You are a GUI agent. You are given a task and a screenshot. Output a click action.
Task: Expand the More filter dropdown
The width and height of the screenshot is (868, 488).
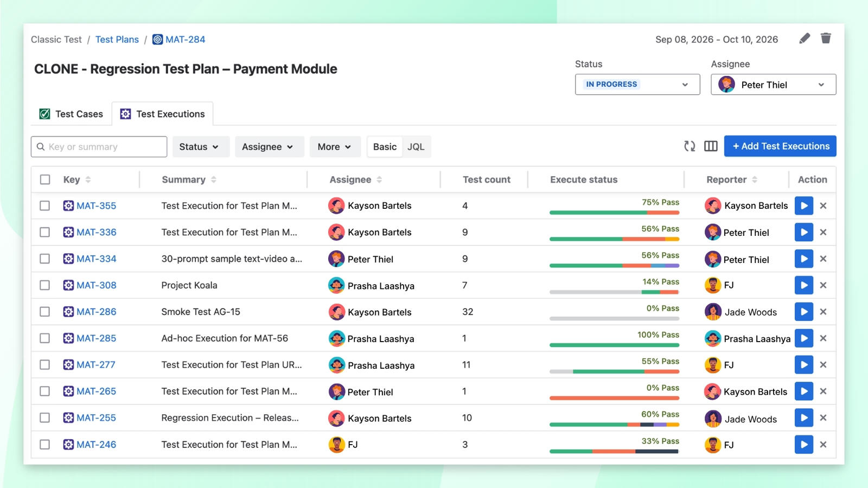click(335, 147)
